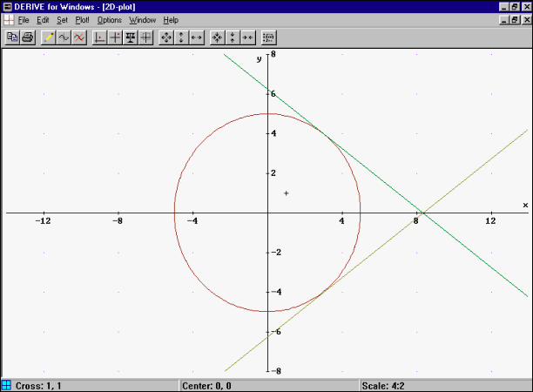Click the 'Cross: 1, 1' status text
This screenshot has height=392, width=533.
pos(38,386)
